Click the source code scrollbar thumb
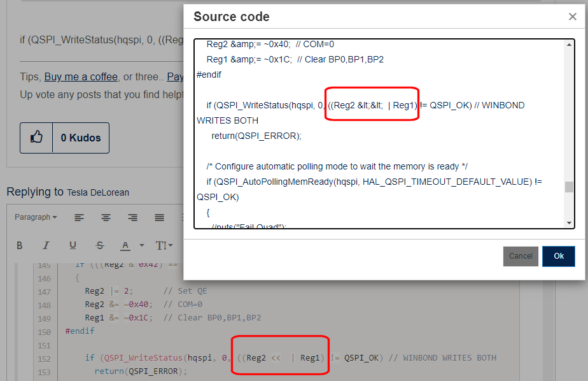Viewport: 588px width, 381px height. point(569,187)
